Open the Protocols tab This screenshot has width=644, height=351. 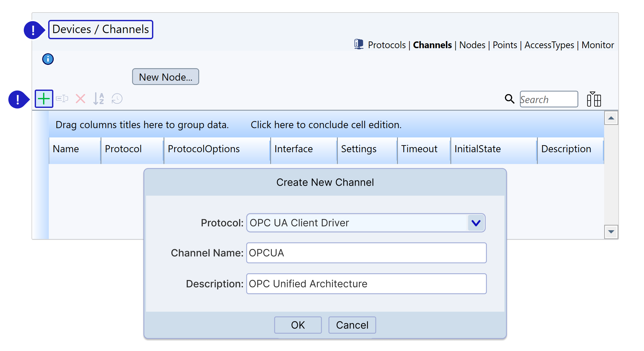[387, 45]
